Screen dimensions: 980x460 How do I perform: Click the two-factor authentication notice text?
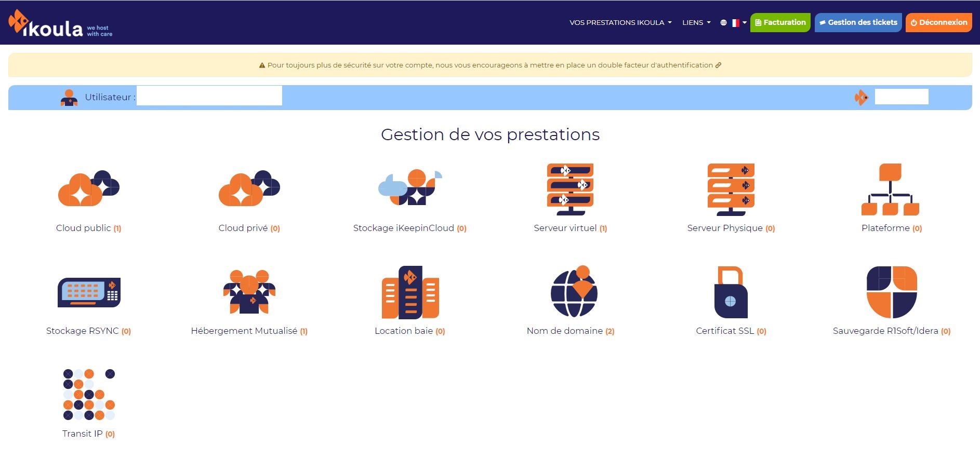[x=490, y=65]
